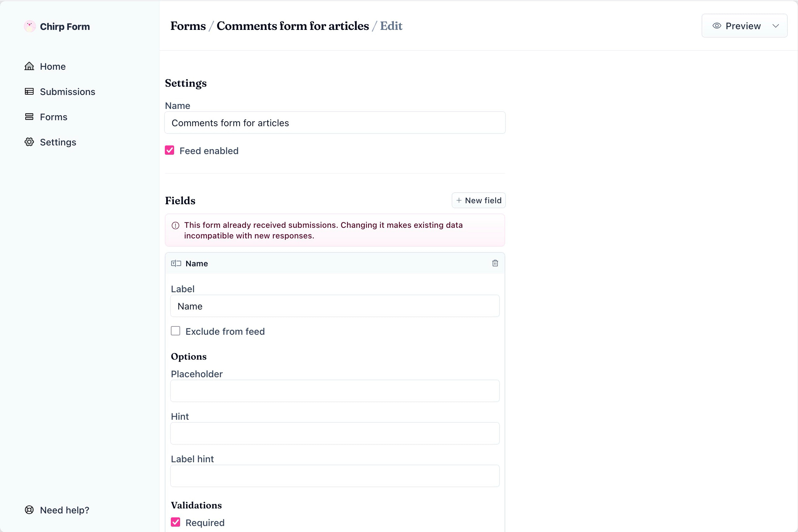Focus the Placeholder input field

pyautogui.click(x=334, y=391)
